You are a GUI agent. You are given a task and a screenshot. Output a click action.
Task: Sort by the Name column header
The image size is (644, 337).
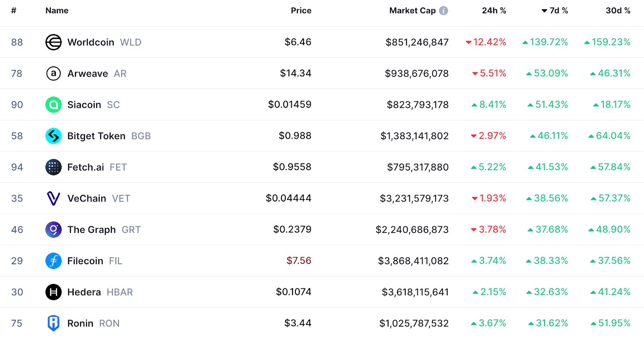tap(57, 10)
